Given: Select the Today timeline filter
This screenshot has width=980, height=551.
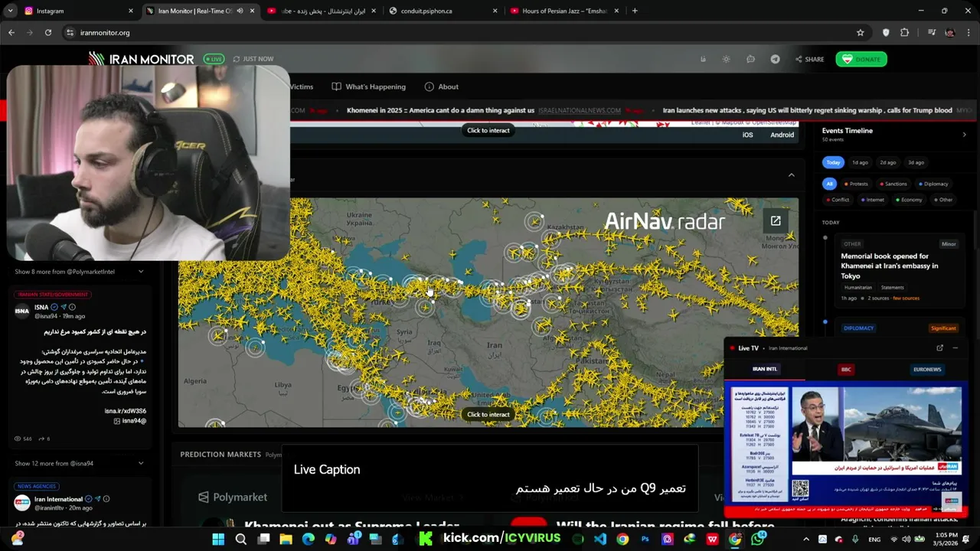Looking at the screenshot, I should (833, 162).
